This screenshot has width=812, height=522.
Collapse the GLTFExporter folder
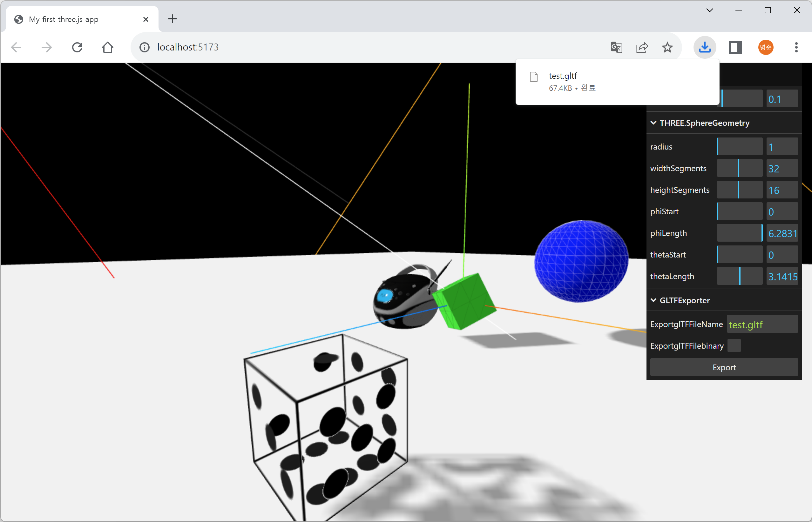point(684,301)
